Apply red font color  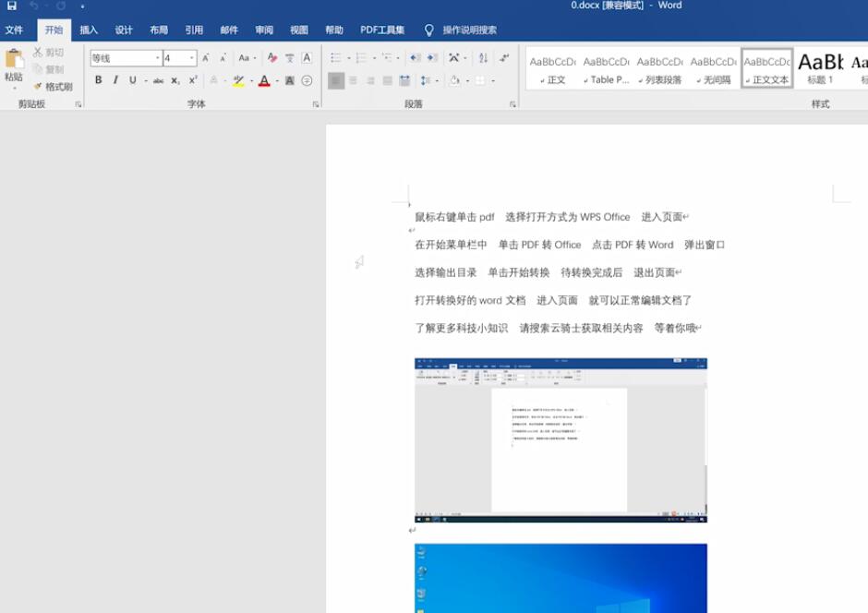coord(265,80)
